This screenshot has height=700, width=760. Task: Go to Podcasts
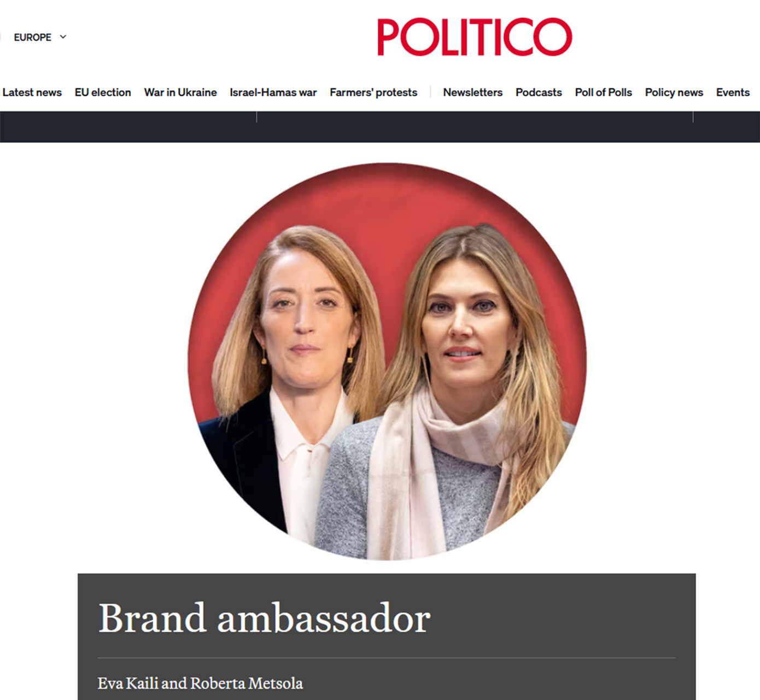[x=539, y=92]
